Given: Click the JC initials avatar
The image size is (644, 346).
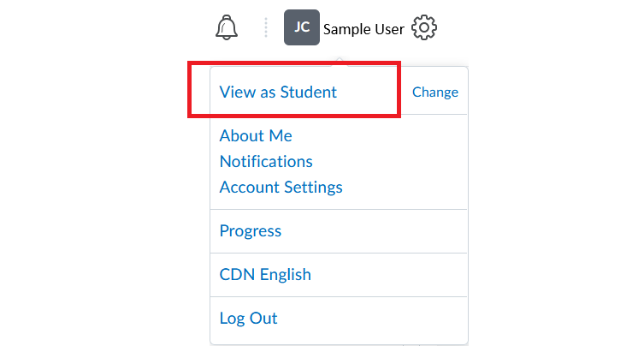Looking at the screenshot, I should (x=301, y=27).
